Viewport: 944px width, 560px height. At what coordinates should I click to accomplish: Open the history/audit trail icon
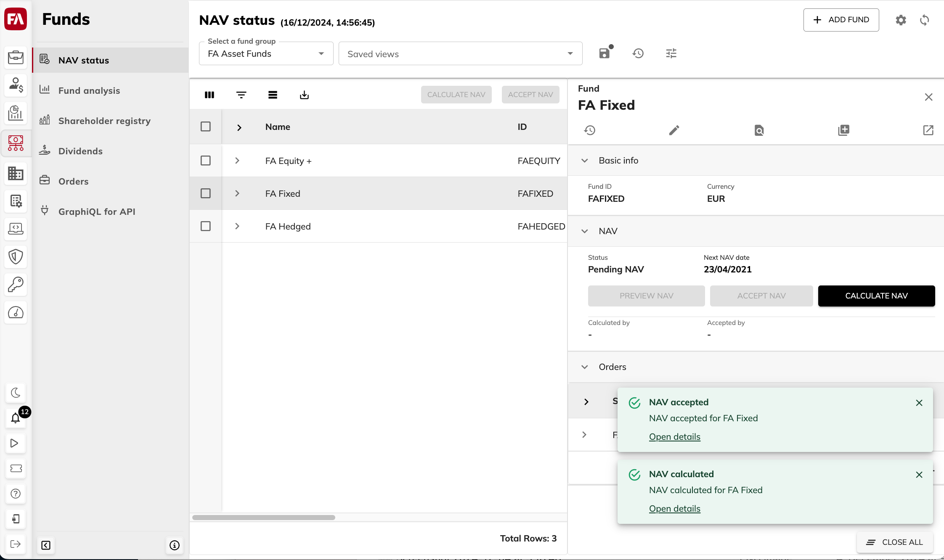click(x=590, y=130)
